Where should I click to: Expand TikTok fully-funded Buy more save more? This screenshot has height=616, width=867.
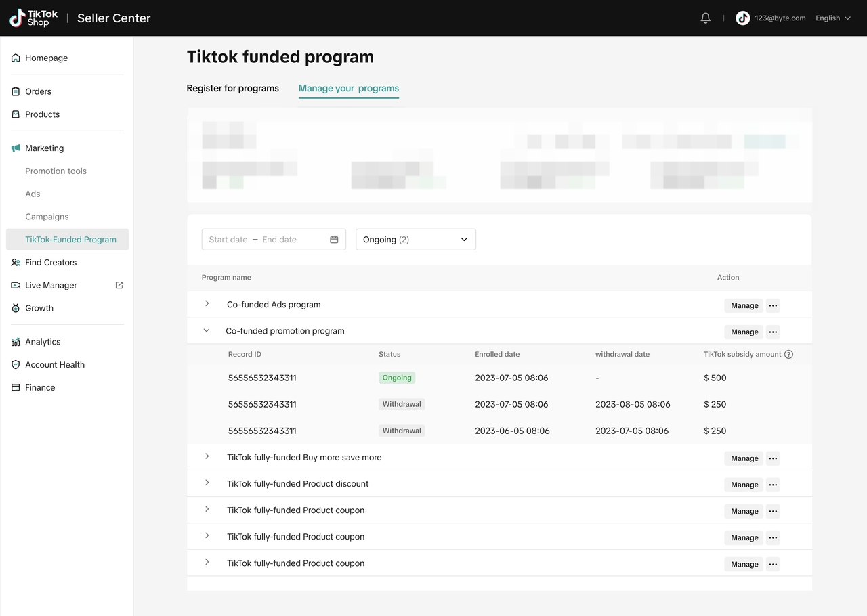(207, 457)
